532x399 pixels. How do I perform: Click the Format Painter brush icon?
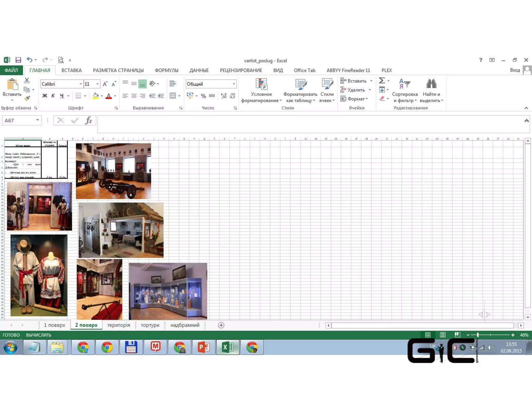coord(27,98)
